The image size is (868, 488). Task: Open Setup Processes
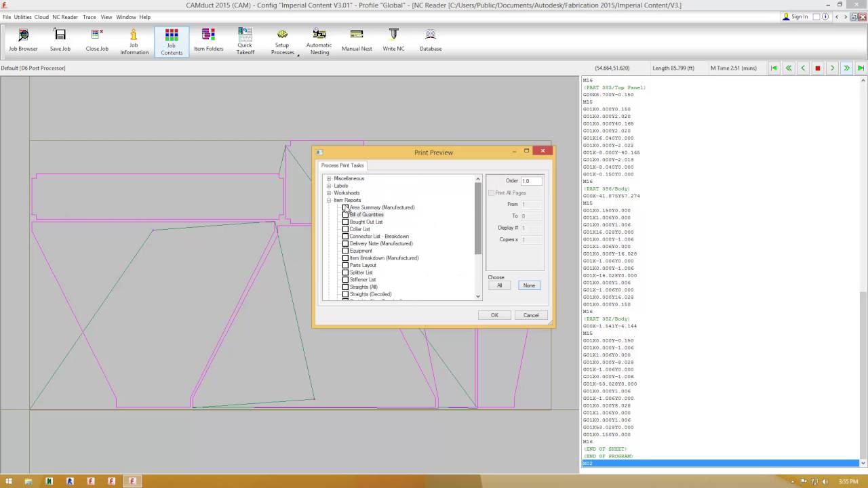tap(282, 41)
